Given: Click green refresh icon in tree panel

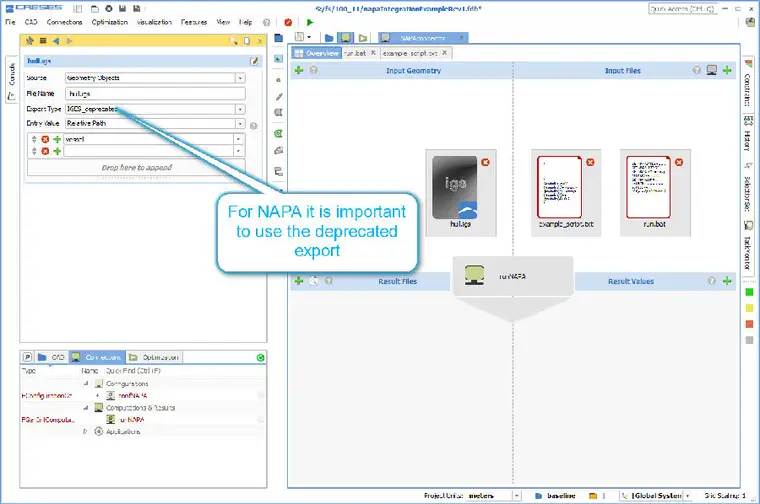Looking at the screenshot, I should [x=260, y=358].
